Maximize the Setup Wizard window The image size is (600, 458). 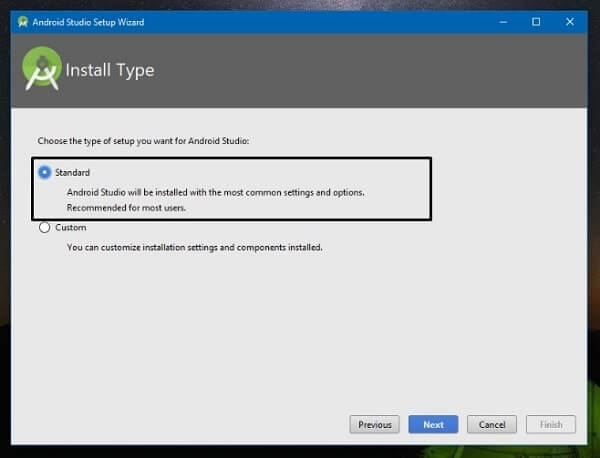(x=536, y=22)
